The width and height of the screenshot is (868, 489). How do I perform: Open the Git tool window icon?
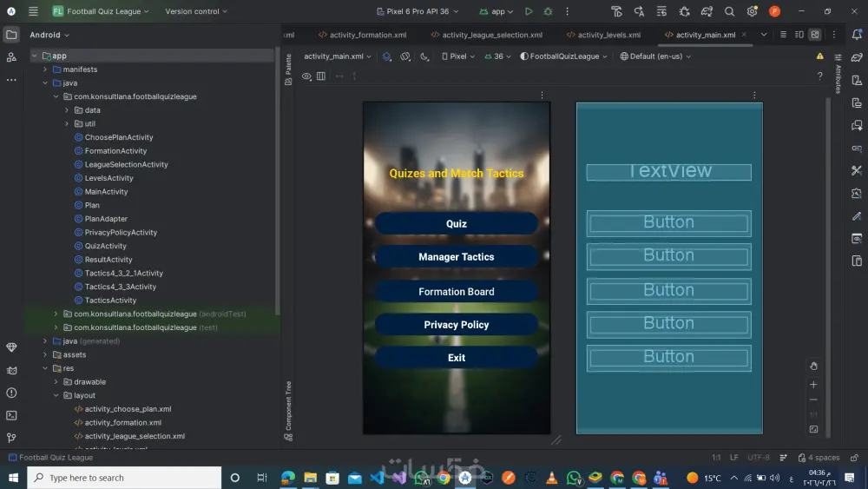click(x=11, y=438)
